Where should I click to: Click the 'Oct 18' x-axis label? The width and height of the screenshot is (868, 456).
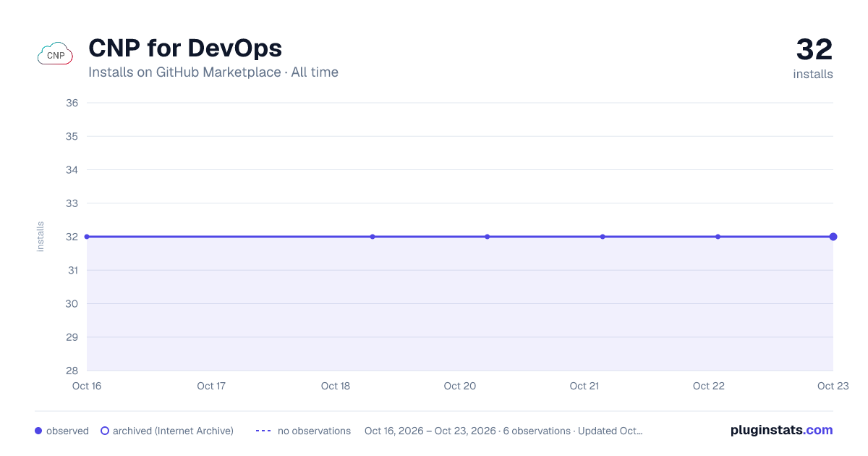[336, 386]
